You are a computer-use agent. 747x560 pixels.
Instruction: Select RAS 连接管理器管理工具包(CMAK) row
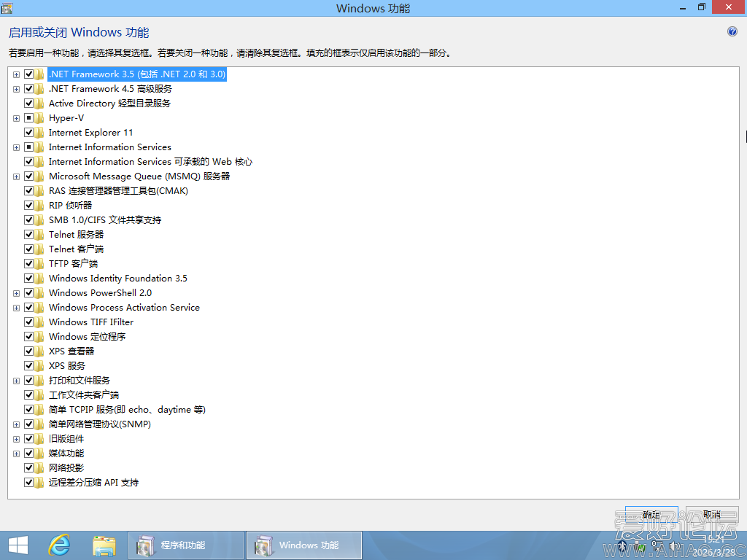(119, 191)
